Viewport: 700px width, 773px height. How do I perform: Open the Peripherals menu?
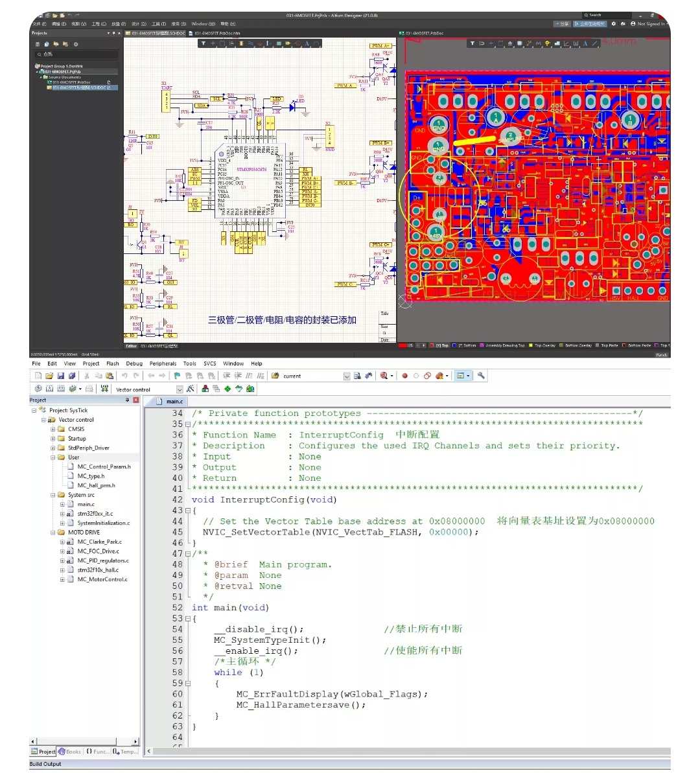click(163, 363)
